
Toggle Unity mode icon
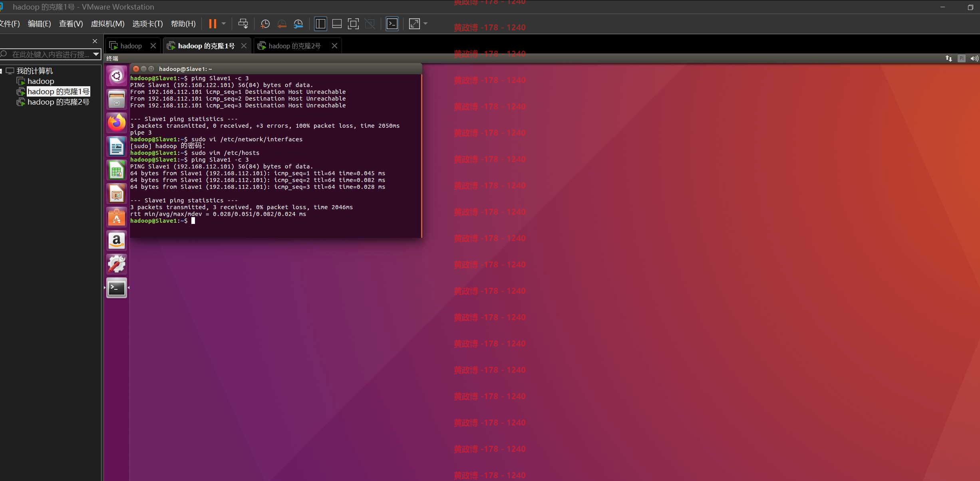click(370, 24)
